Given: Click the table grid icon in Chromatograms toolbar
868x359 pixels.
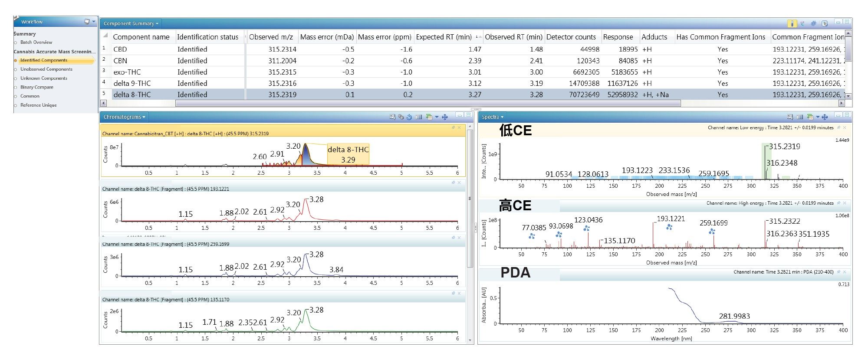Looking at the screenshot, I should pos(419,117).
